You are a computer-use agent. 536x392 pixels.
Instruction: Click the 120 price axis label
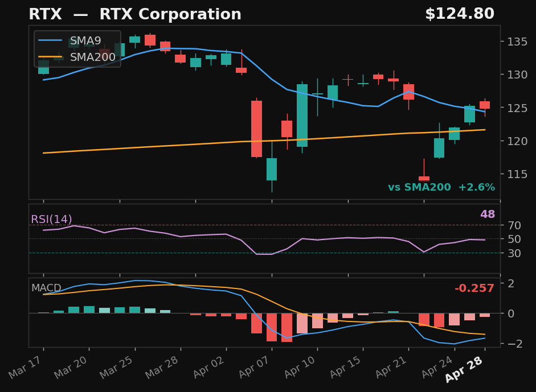point(517,141)
